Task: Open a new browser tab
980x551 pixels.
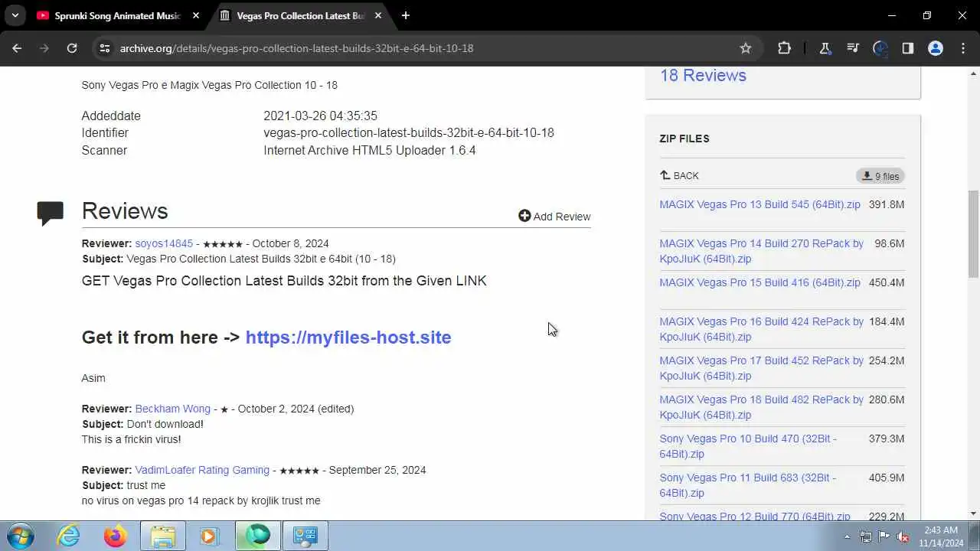Action: click(x=406, y=15)
